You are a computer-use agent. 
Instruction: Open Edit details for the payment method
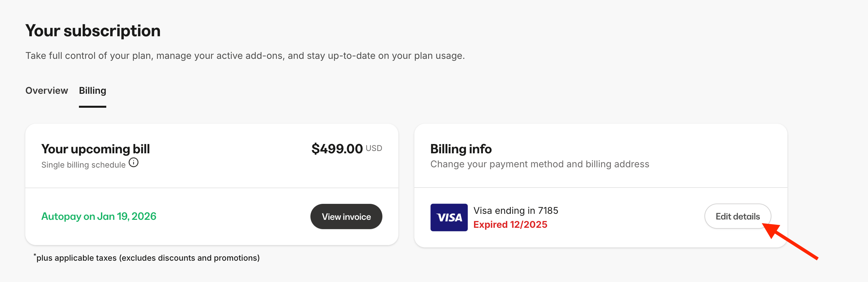click(738, 216)
